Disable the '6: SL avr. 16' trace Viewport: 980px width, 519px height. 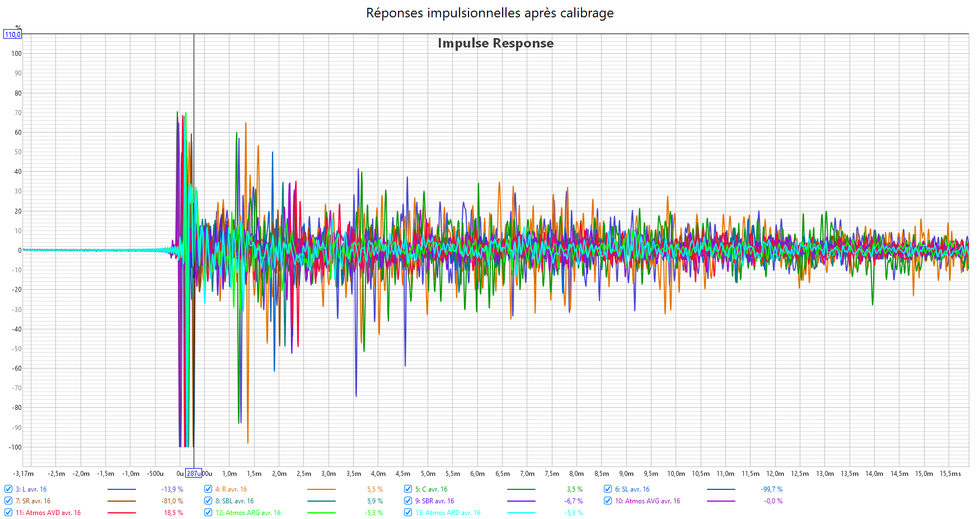[x=608, y=489]
